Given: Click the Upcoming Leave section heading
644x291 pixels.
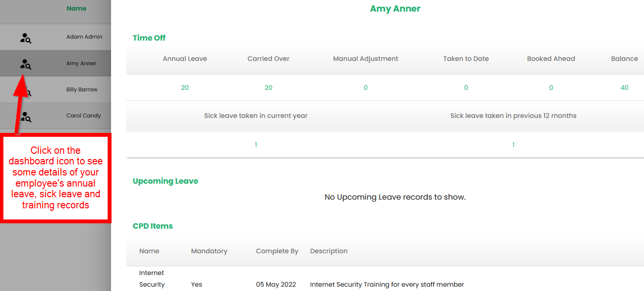Looking at the screenshot, I should point(165,181).
